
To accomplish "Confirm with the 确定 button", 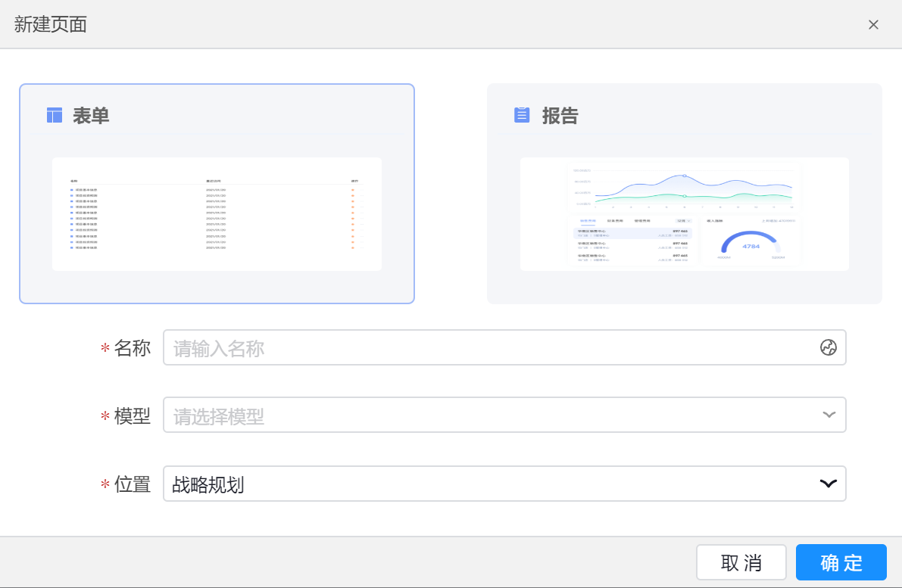I will (841, 562).
